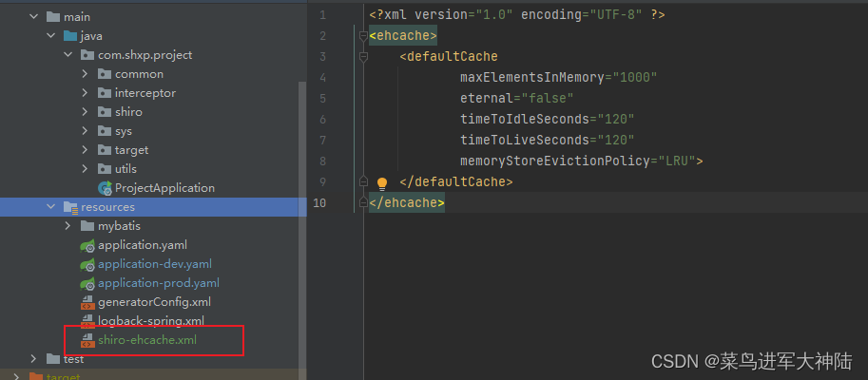Place cursor on maxElementsInMemory attribute
This screenshot has height=380, width=868.
pyautogui.click(x=531, y=78)
